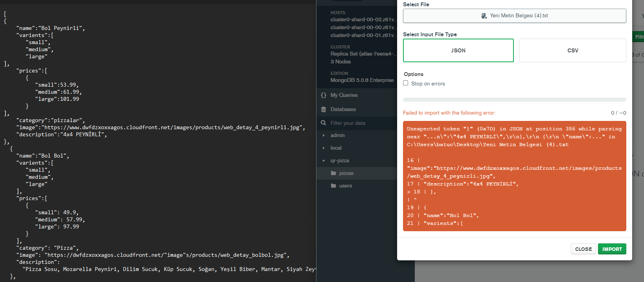Click the "category":"pizzalar" line in editor
This screenshot has width=644, height=282.
coord(50,120)
